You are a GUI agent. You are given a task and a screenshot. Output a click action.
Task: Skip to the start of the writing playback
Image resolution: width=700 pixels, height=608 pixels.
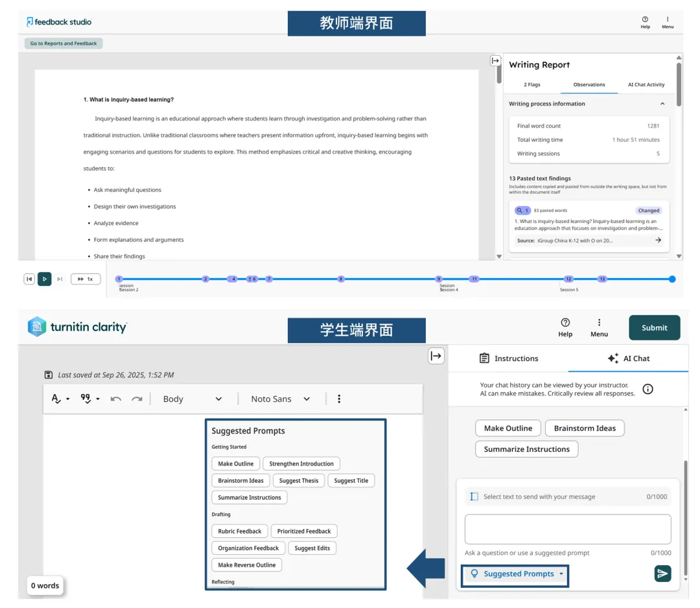(29, 279)
